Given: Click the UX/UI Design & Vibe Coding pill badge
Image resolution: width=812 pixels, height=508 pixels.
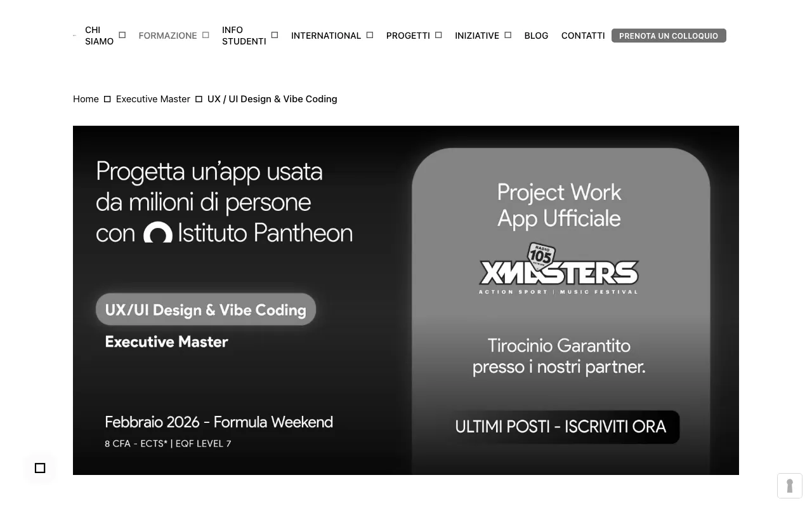Looking at the screenshot, I should [x=206, y=309].
